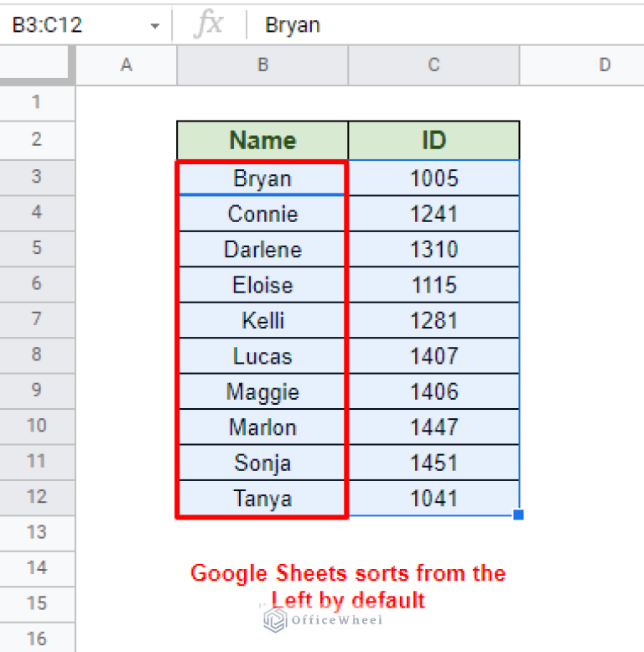The height and width of the screenshot is (652, 644).
Task: Click the blue fill handle at selection corner
Action: click(518, 515)
